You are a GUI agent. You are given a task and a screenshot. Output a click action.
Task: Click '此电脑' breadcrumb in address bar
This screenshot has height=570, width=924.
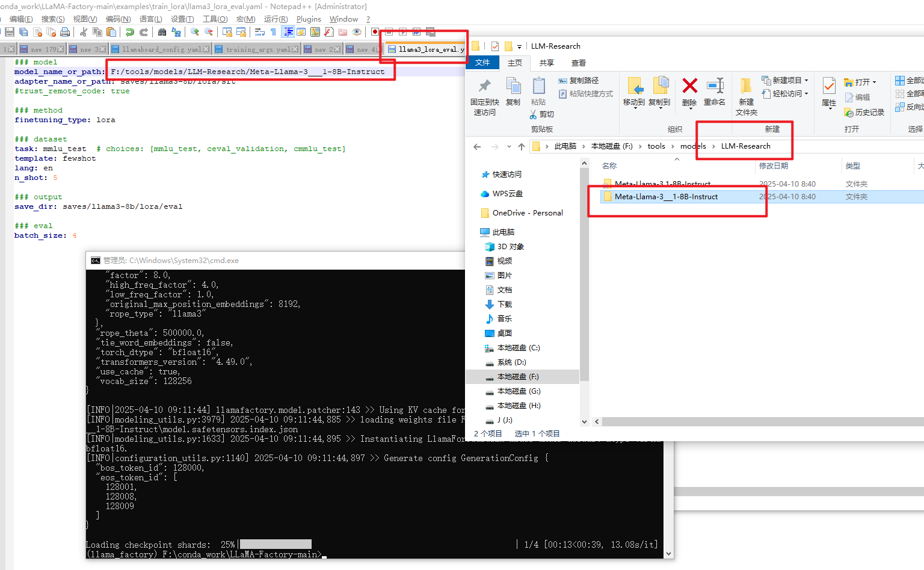click(565, 146)
